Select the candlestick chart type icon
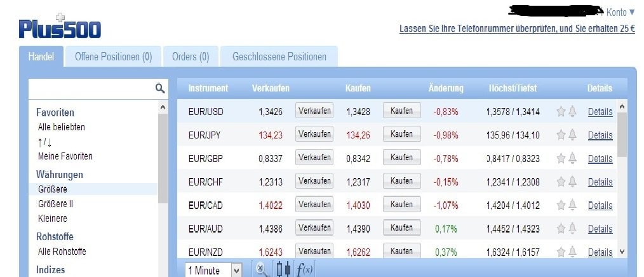This screenshot has height=277, width=644. point(283,269)
